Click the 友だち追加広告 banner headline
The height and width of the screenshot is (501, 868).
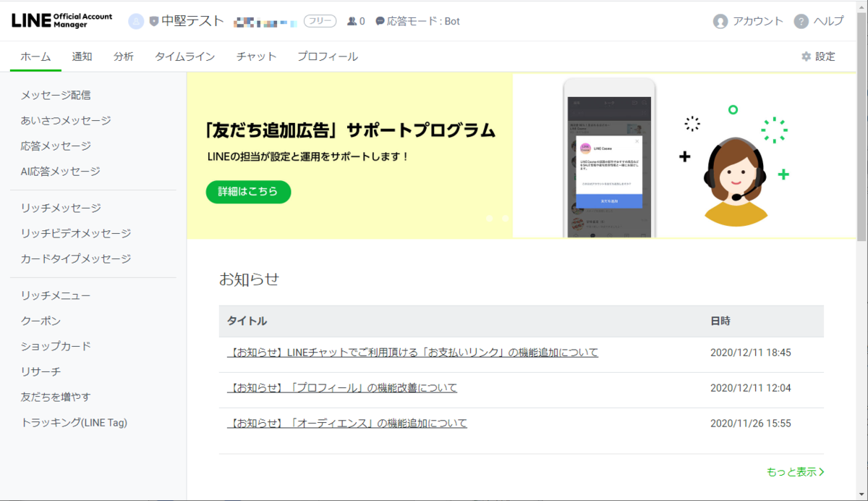point(350,130)
